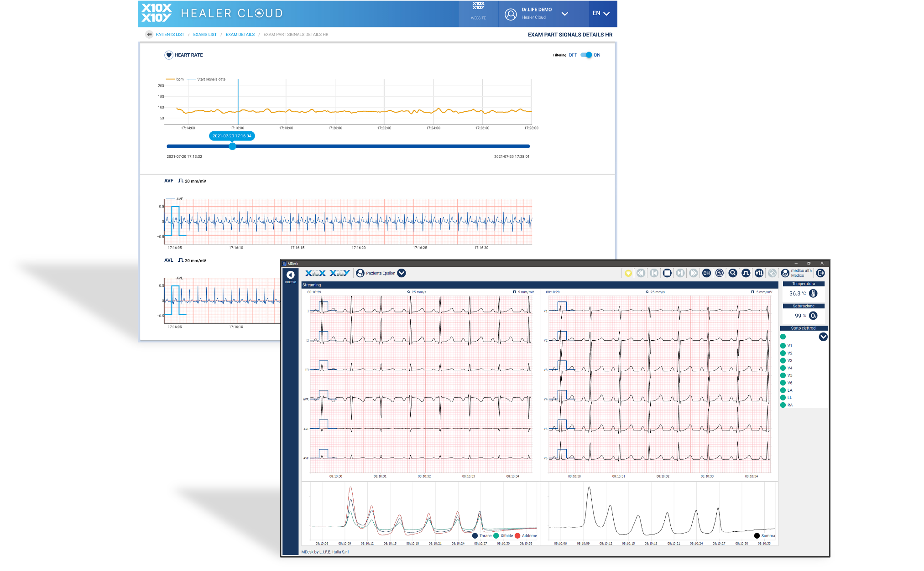The image size is (924, 571).
Task: Toggle the bpm legend series in heart rate chart
Action: point(175,79)
